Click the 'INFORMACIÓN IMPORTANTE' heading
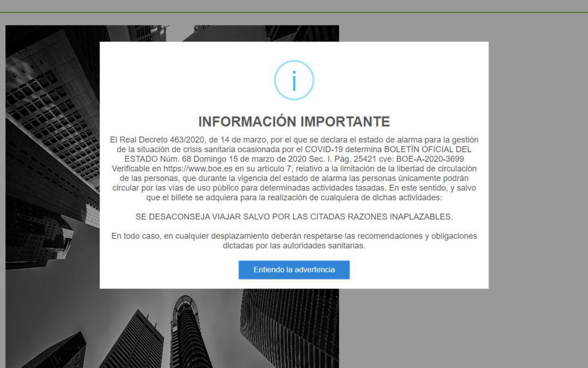Viewport: 588px width, 368px height. 294,122
